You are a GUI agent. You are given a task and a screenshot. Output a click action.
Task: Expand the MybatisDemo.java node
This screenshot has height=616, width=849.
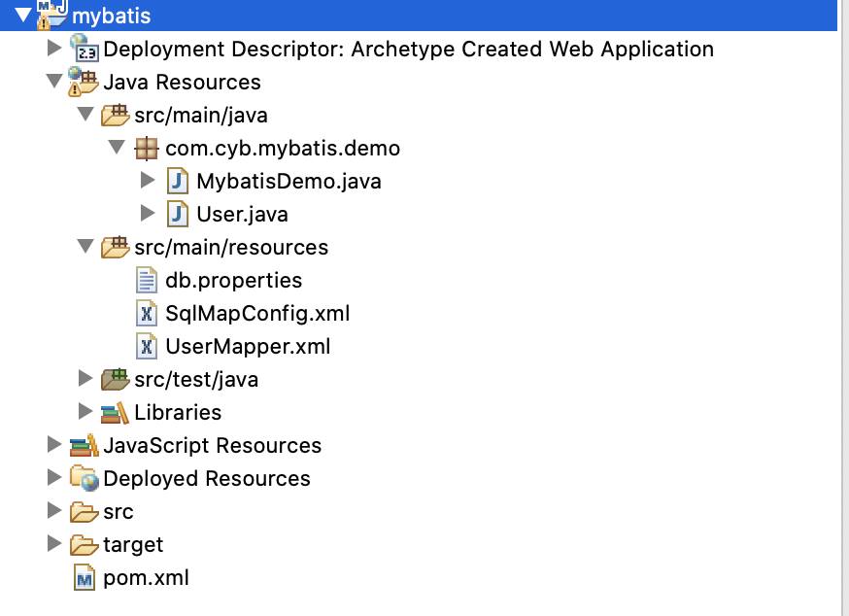(x=148, y=181)
